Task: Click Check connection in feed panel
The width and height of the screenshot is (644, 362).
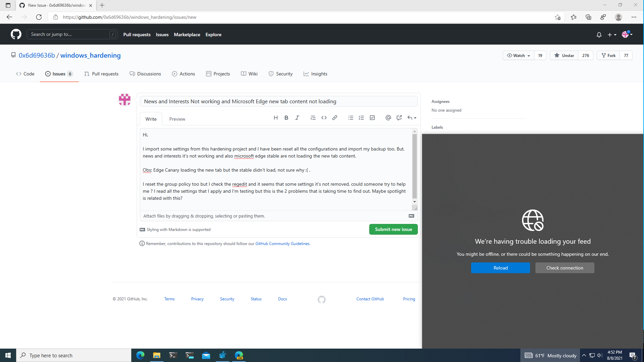Action: (x=565, y=268)
